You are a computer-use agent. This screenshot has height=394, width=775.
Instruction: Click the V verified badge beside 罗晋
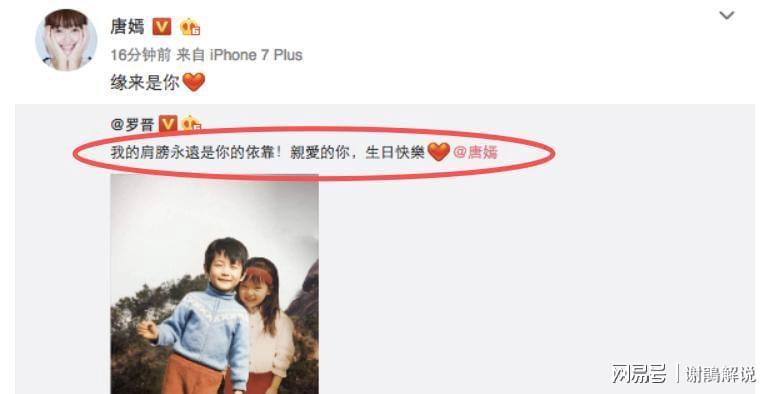pos(168,124)
